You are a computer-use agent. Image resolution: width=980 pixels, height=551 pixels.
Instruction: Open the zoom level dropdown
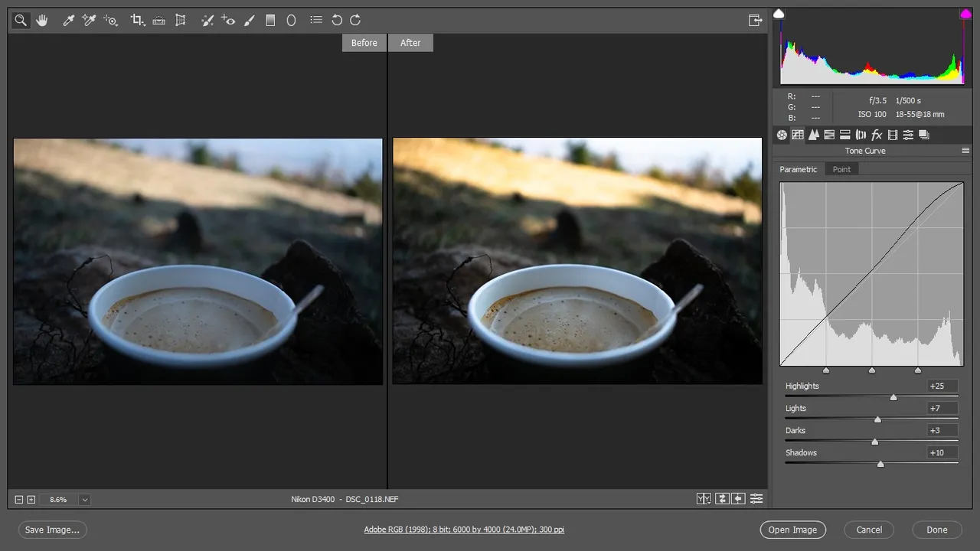coord(84,500)
